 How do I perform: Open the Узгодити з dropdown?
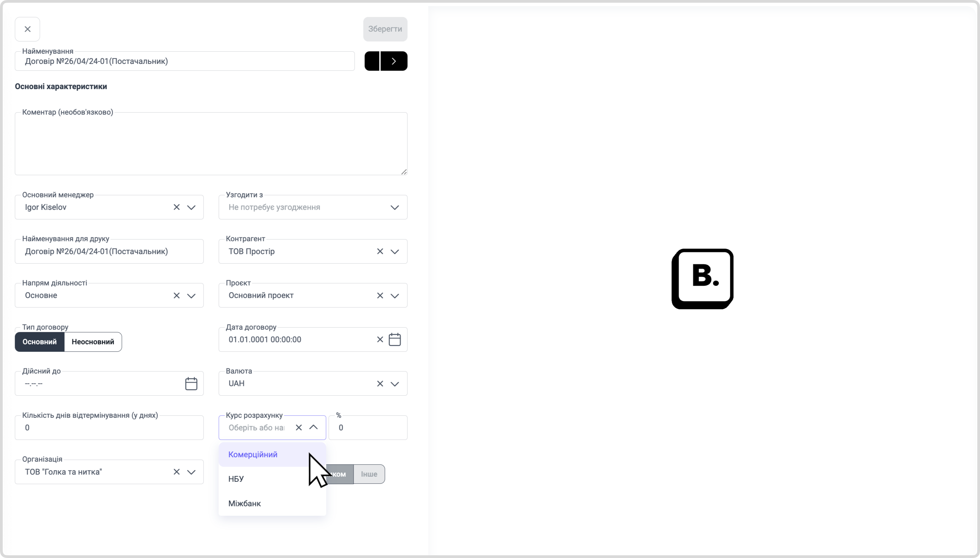(313, 207)
